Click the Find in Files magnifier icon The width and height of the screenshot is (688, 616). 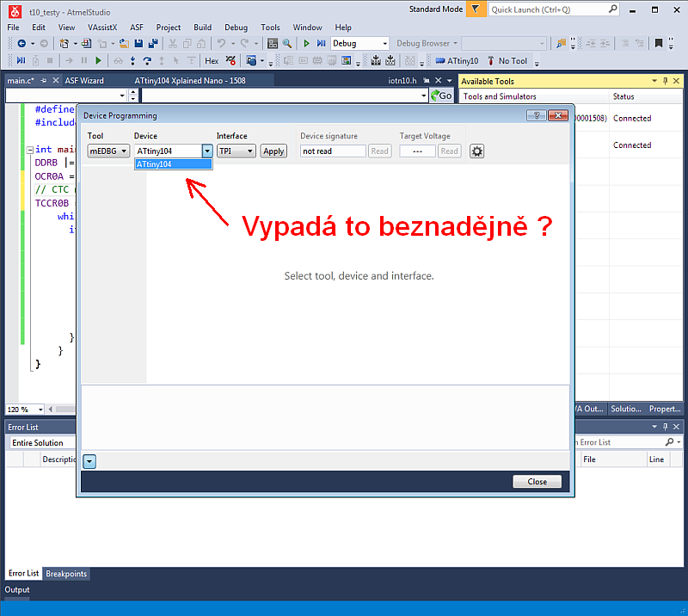pos(287,44)
